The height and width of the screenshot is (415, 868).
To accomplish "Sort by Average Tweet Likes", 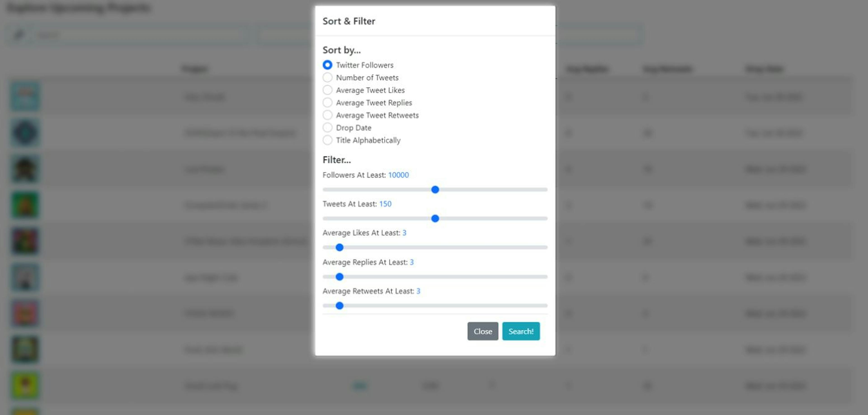I will pyautogui.click(x=327, y=90).
